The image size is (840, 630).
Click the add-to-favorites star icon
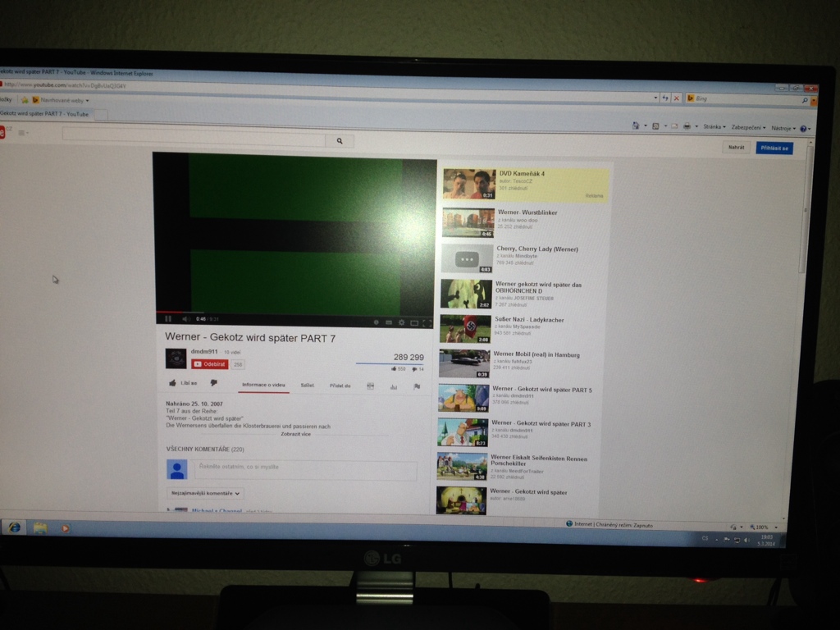tap(24, 99)
